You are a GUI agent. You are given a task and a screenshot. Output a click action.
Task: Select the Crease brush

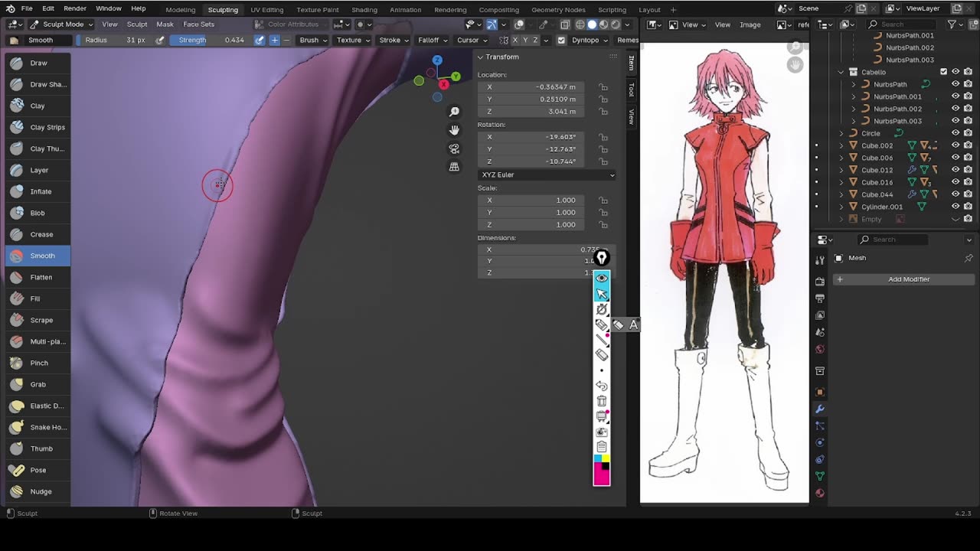(38, 234)
